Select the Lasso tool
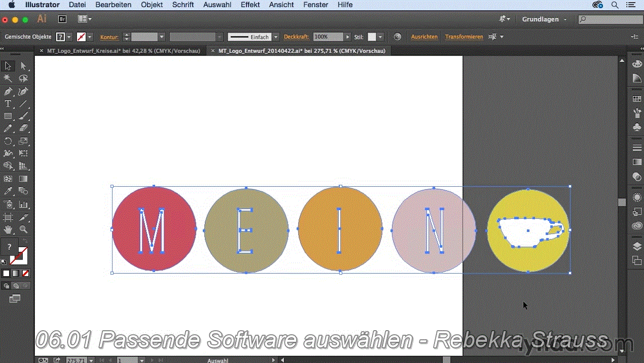The width and height of the screenshot is (644, 363). (23, 78)
